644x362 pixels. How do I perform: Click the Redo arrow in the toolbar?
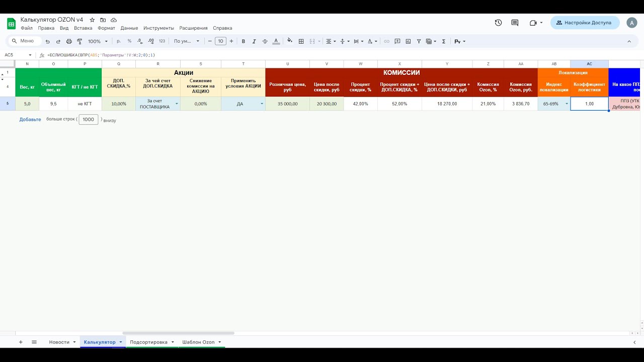coord(58,41)
